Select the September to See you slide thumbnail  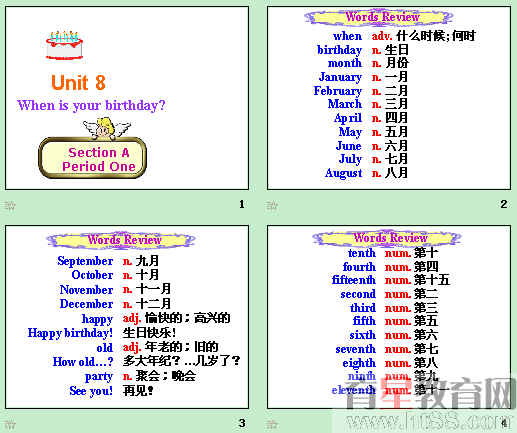click(127, 317)
